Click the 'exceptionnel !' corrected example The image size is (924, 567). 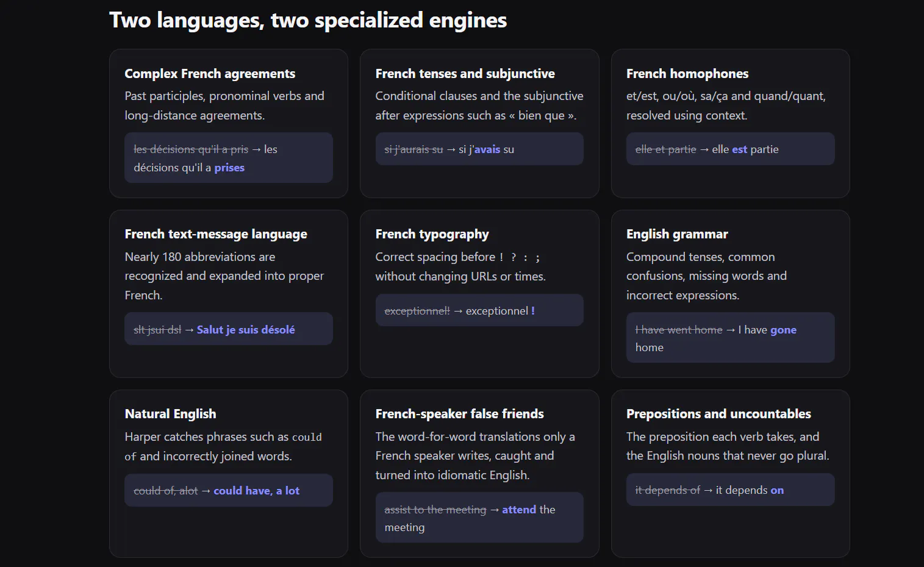coord(500,311)
